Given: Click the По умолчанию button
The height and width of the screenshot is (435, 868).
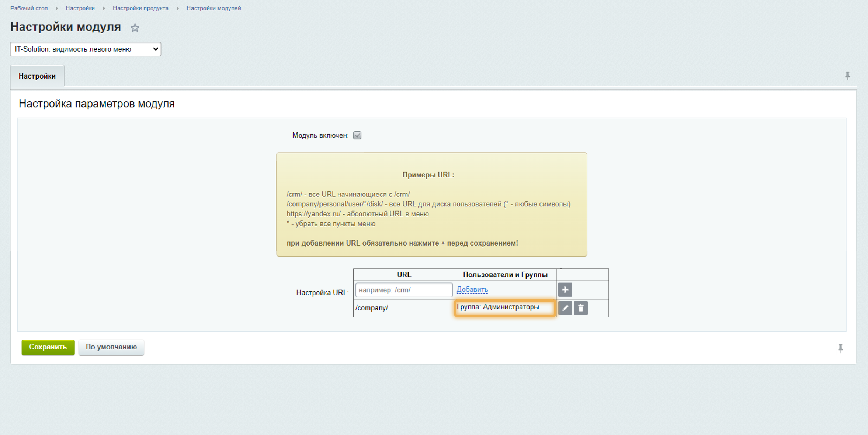Looking at the screenshot, I should (111, 347).
